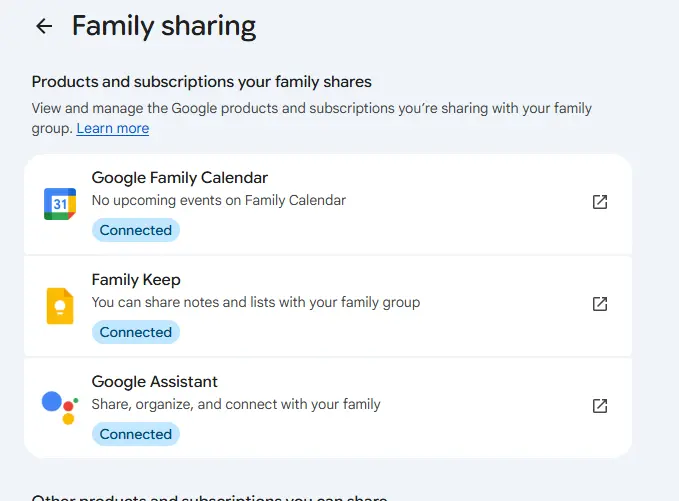Go back using the arrow icon
The height and width of the screenshot is (501, 679).
pos(44,26)
